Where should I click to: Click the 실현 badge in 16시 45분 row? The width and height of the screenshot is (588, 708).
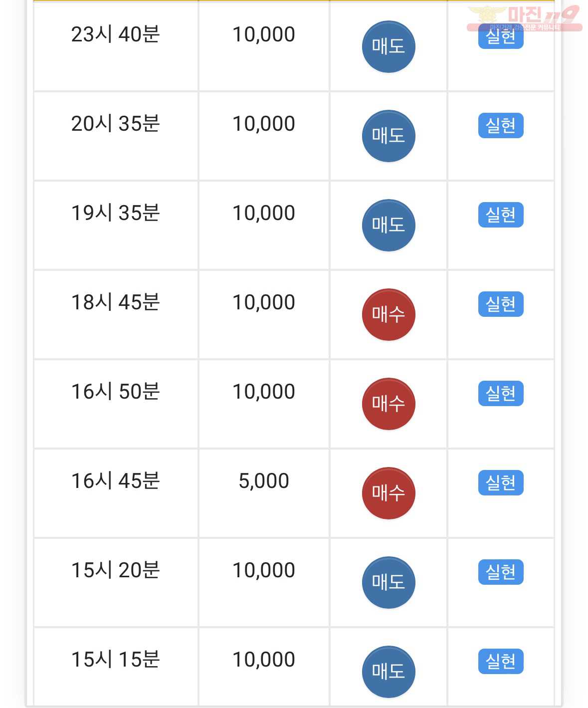(x=501, y=483)
